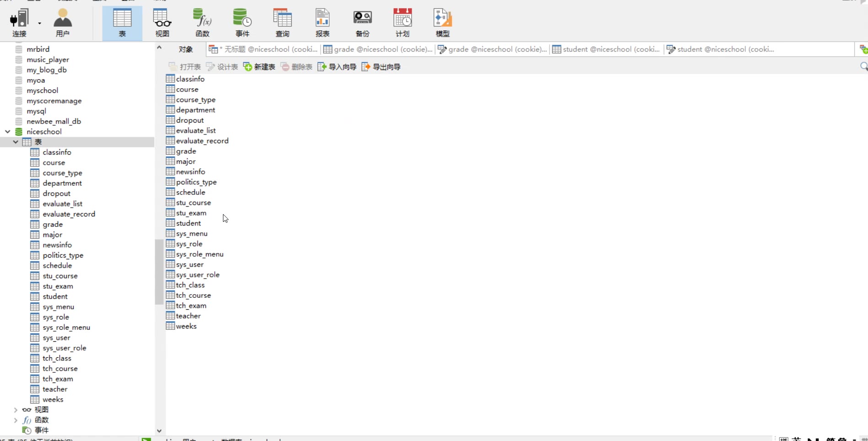Select the 事件 node in the tree
The image size is (868, 441).
click(41, 430)
